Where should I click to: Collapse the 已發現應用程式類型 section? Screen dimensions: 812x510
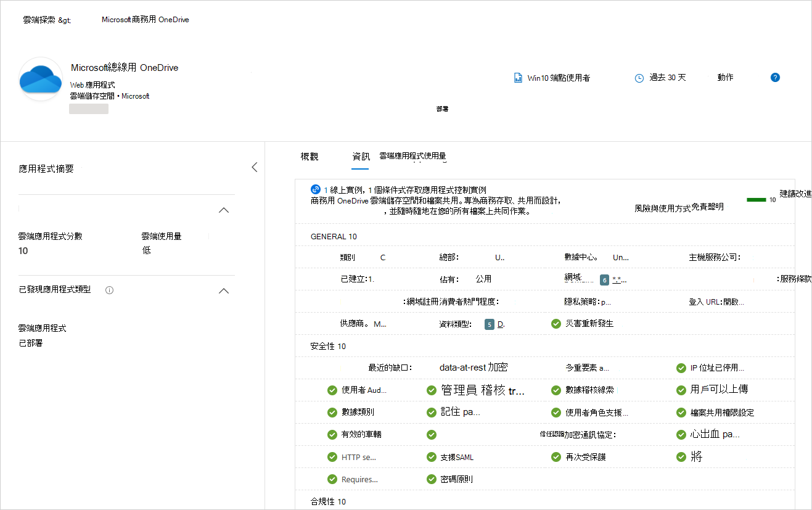(224, 290)
